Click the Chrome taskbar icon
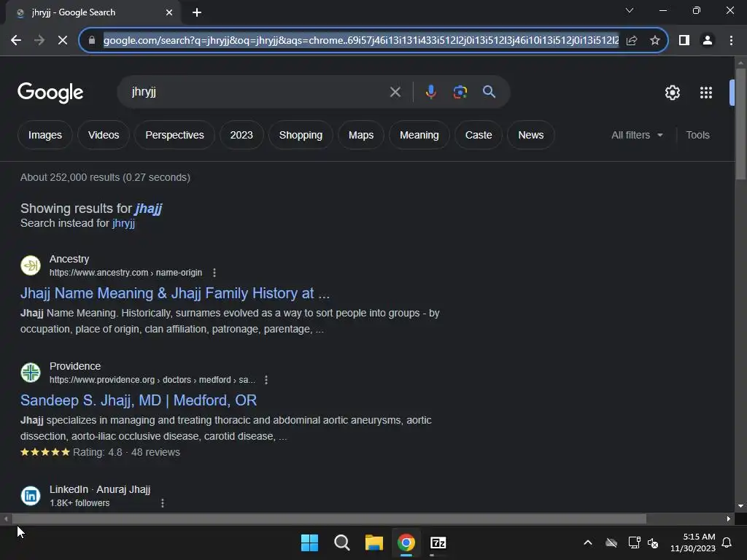This screenshot has height=560, width=747. pyautogui.click(x=406, y=542)
